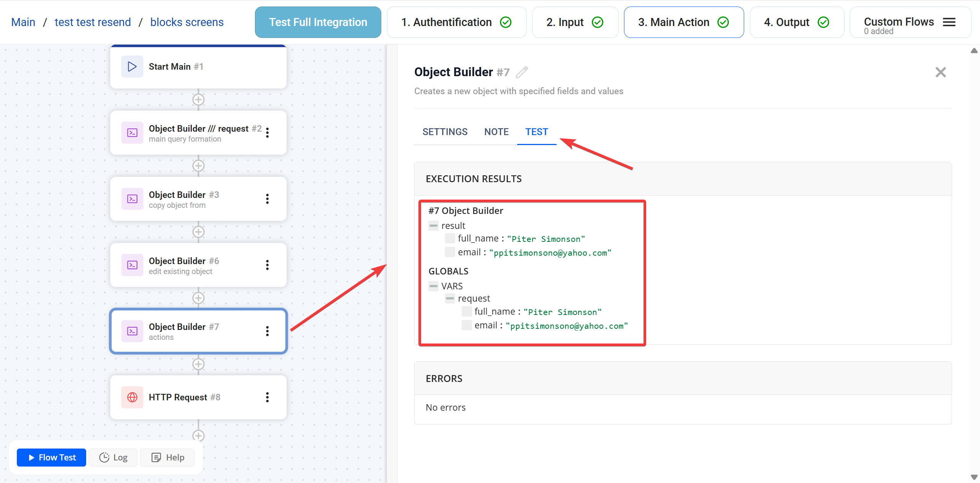Collapse the result node in execution results
The height and width of the screenshot is (483, 980).
tap(433, 226)
